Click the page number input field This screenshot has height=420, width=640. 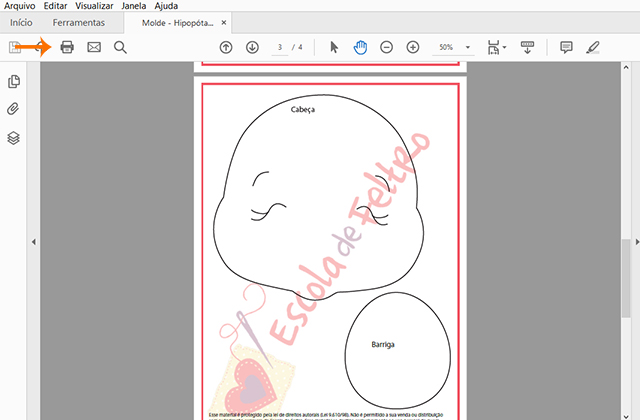point(281,47)
